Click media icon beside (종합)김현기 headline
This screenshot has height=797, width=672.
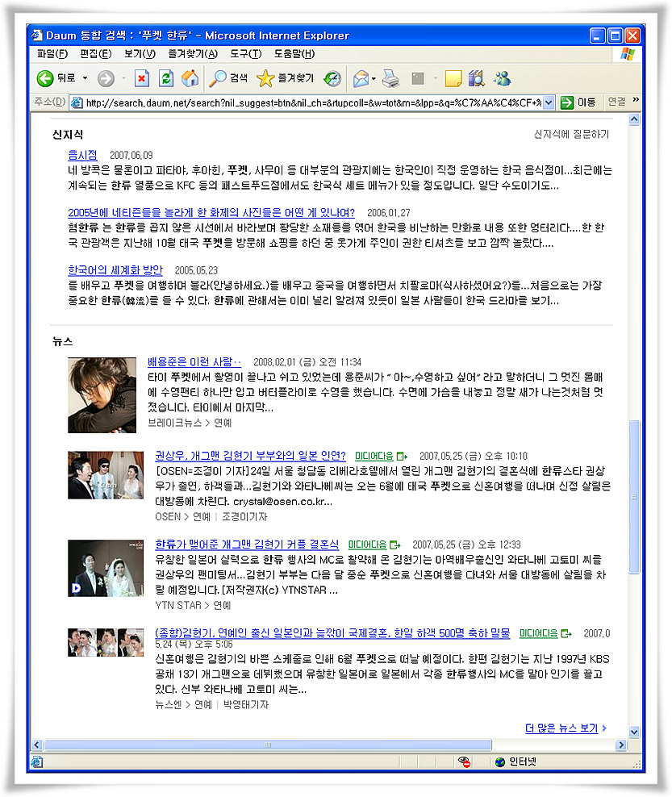566,634
